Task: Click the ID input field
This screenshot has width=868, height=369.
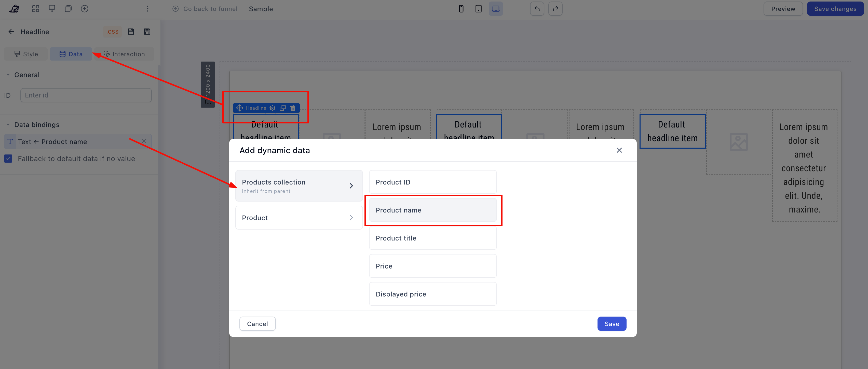Action: (x=86, y=95)
